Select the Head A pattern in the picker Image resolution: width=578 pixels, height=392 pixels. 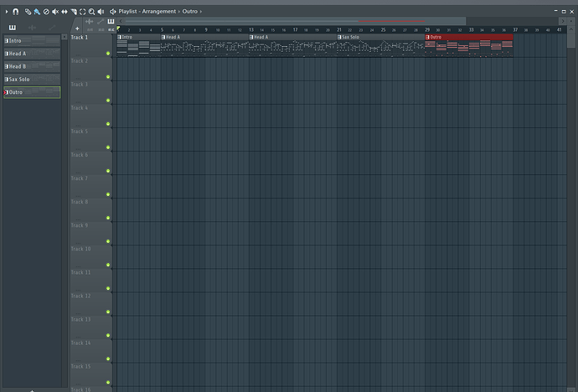pos(32,54)
